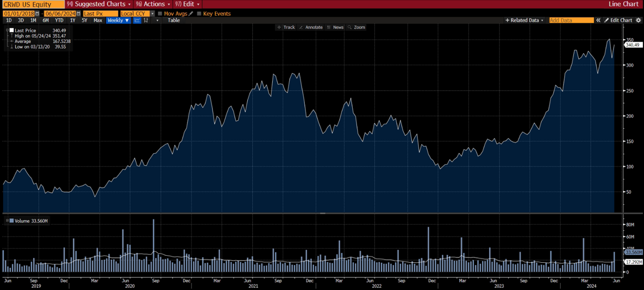Open chart settings gear icon

639,21
